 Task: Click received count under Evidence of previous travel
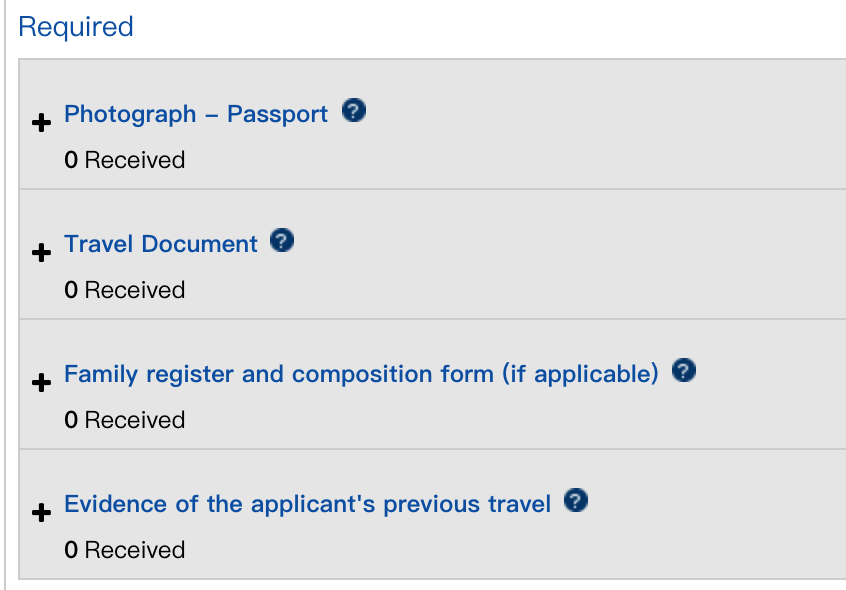pos(124,550)
